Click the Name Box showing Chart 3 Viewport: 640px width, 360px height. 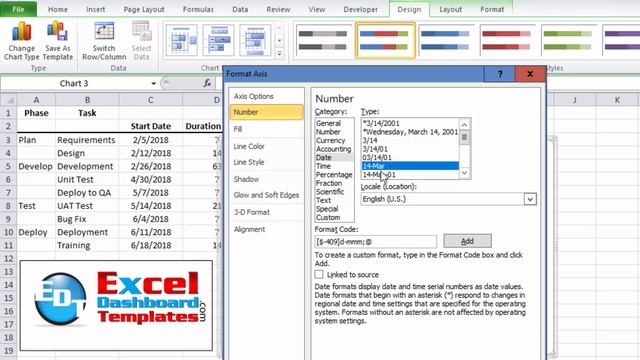(x=74, y=83)
